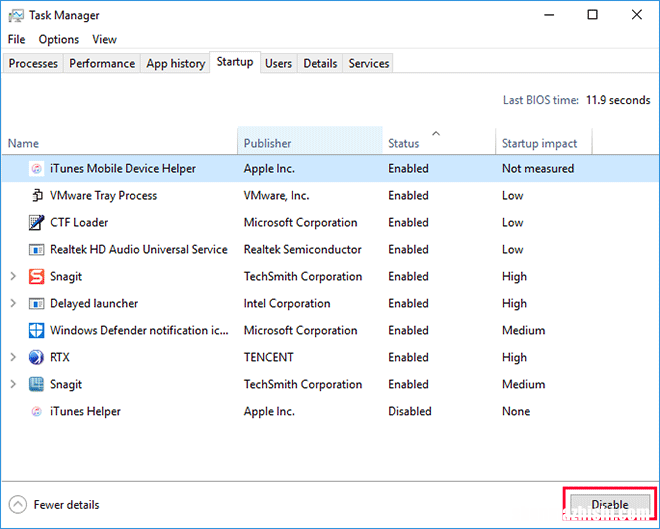The image size is (660, 529).
Task: Select the iTunes Mobile Device Helper row name
Action: point(123,169)
